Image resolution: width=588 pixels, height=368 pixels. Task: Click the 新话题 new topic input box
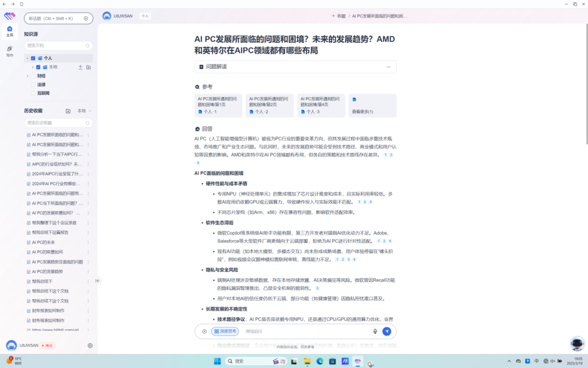58,19
